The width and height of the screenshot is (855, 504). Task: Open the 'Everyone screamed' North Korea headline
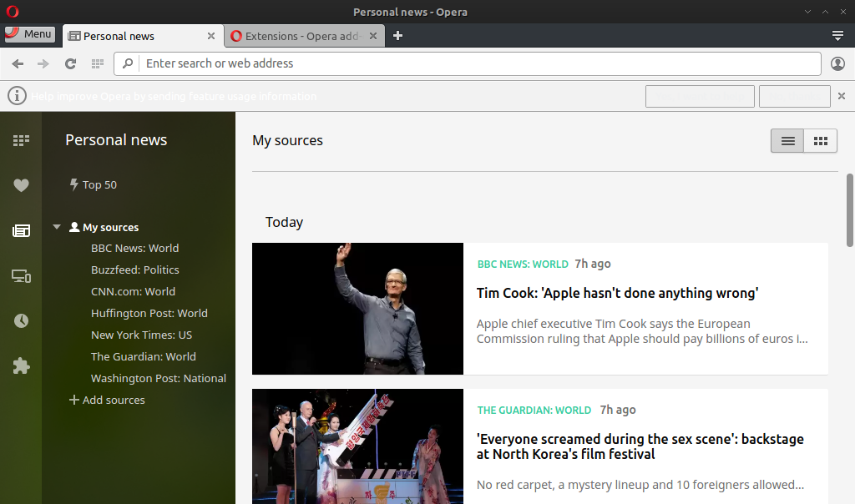click(640, 446)
